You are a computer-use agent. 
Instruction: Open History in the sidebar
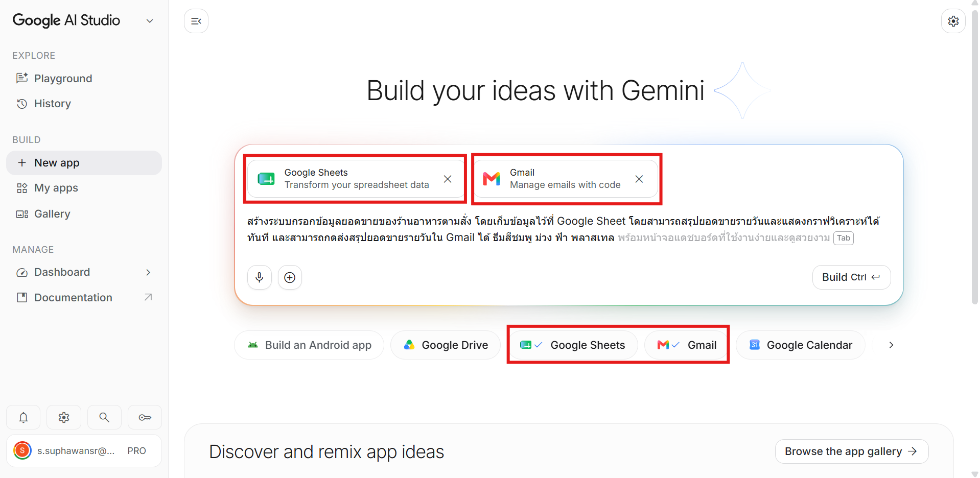point(84,104)
